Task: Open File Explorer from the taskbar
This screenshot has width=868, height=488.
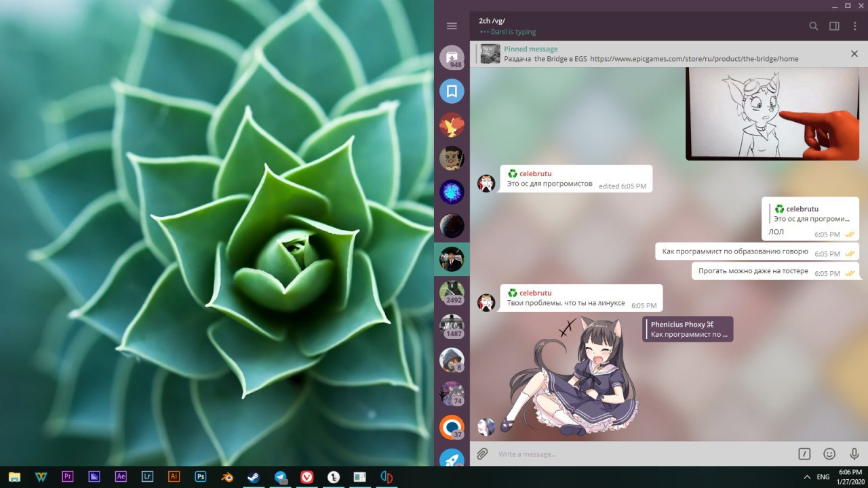Action: [14, 476]
